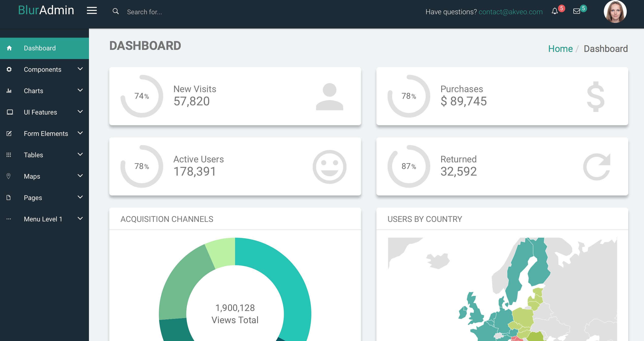Expand the Components menu chevron
Viewport: 644px width, 341px height.
tap(80, 69)
